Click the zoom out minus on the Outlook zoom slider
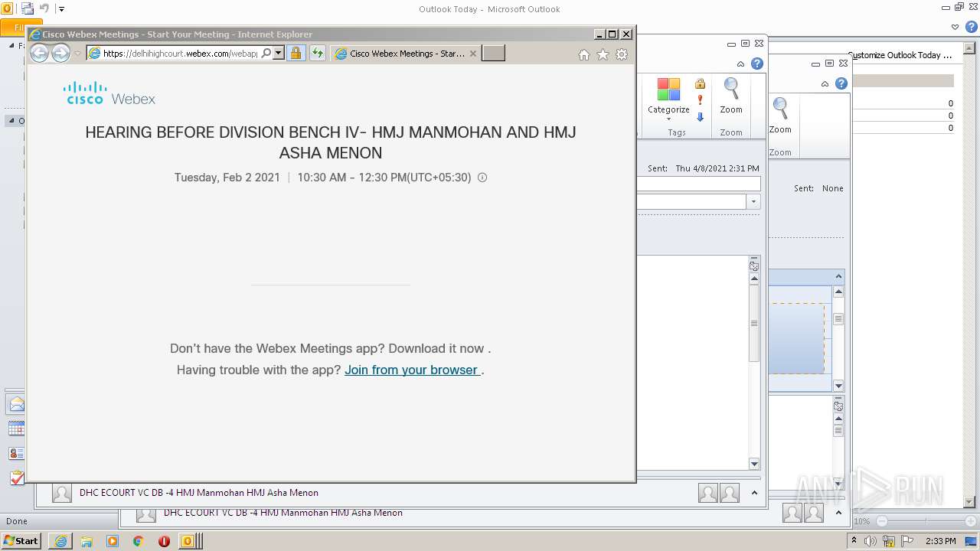Screen dimensions: 980x551 pos(882,521)
